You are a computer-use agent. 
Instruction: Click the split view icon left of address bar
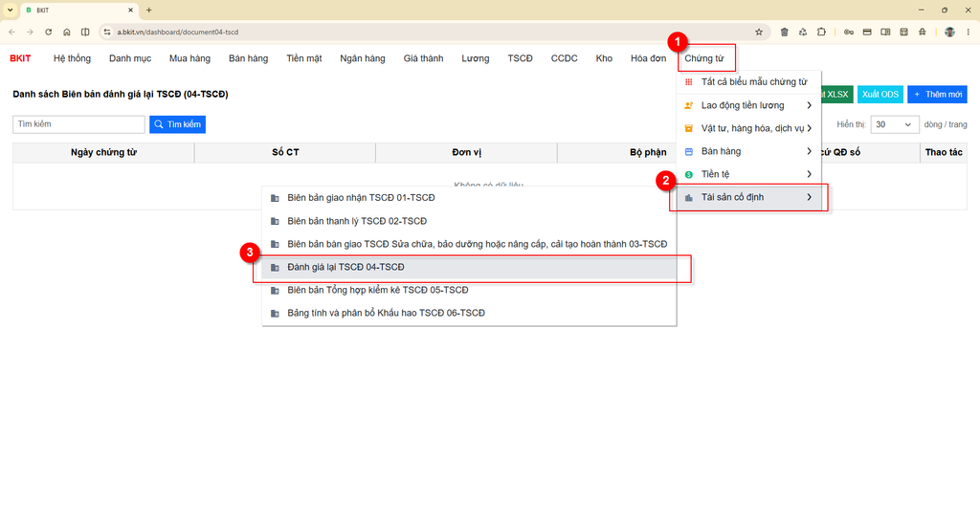[85, 32]
